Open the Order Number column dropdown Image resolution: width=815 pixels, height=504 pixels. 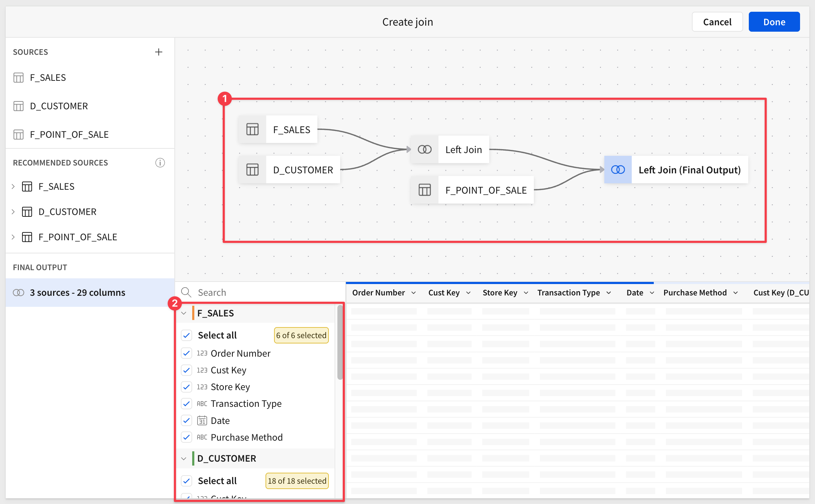(x=414, y=293)
